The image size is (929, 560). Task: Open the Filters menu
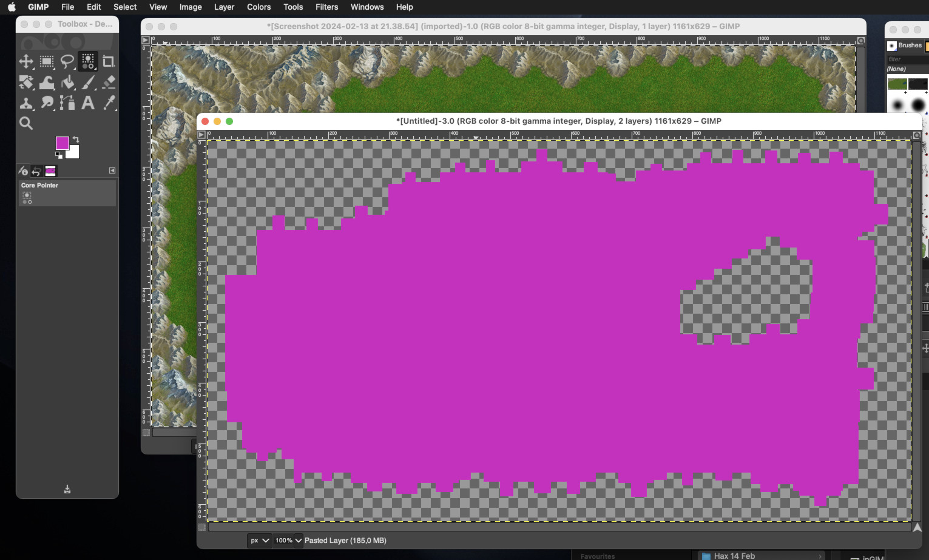point(327,7)
